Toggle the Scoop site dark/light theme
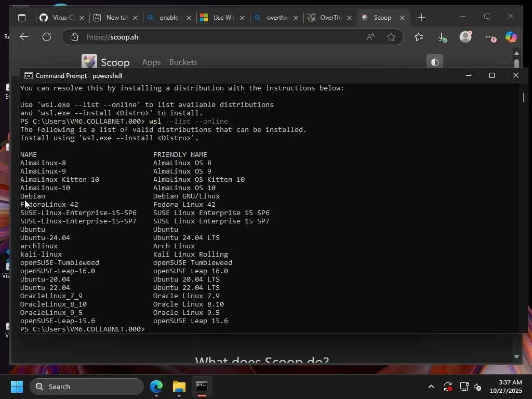 435,62
